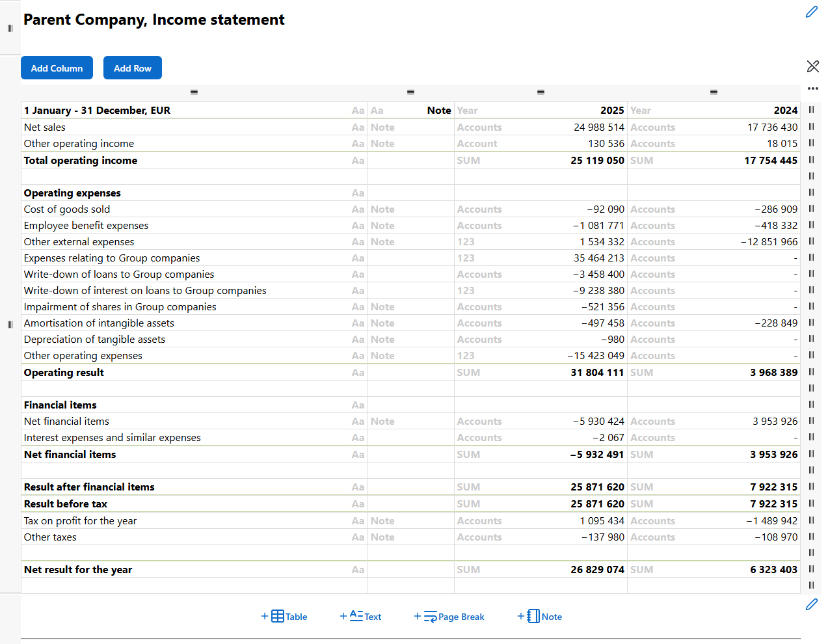The height and width of the screenshot is (644, 828).
Task: Click the Aa text style icon for Net sales
Action: click(358, 127)
